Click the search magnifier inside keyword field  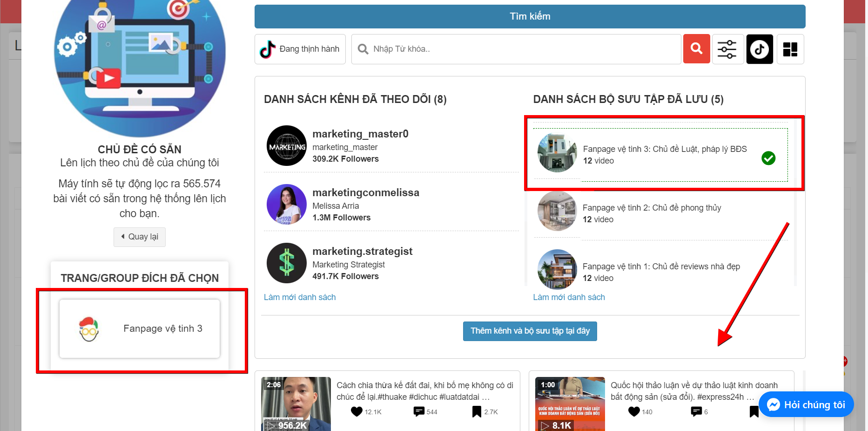(x=363, y=49)
